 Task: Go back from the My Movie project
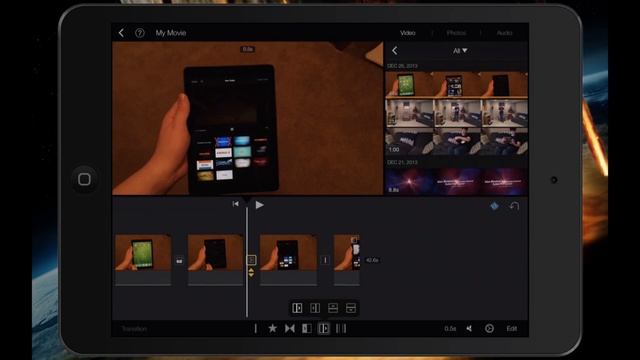tap(121, 33)
